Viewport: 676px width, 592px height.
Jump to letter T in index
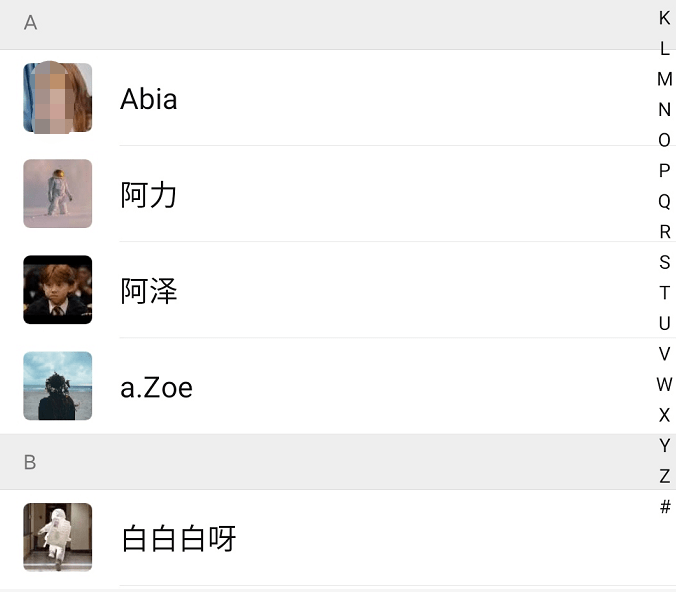coord(665,293)
